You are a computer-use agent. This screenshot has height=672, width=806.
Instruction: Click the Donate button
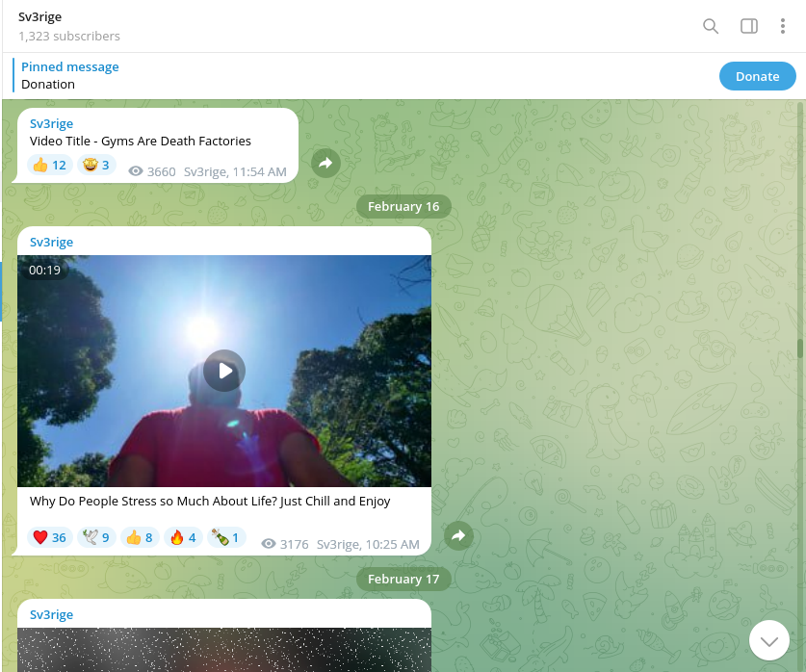[757, 76]
